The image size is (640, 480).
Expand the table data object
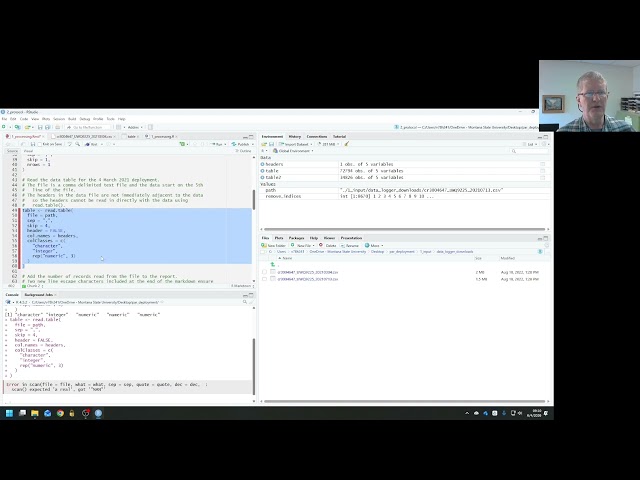coord(262,171)
